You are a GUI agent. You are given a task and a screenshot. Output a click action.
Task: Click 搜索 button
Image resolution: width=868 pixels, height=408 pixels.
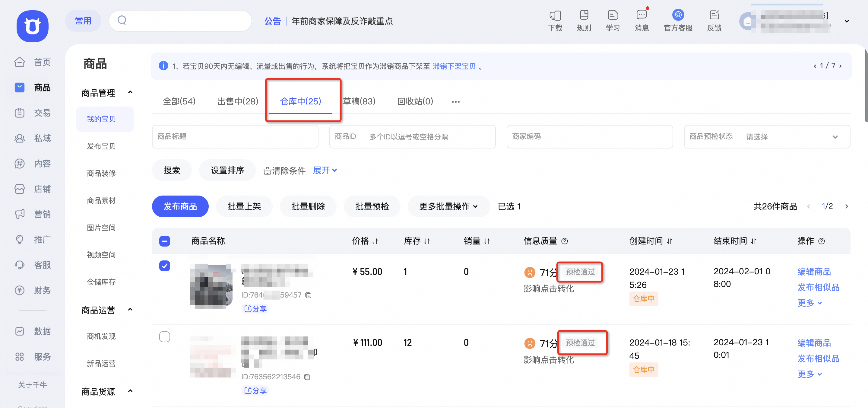click(172, 170)
